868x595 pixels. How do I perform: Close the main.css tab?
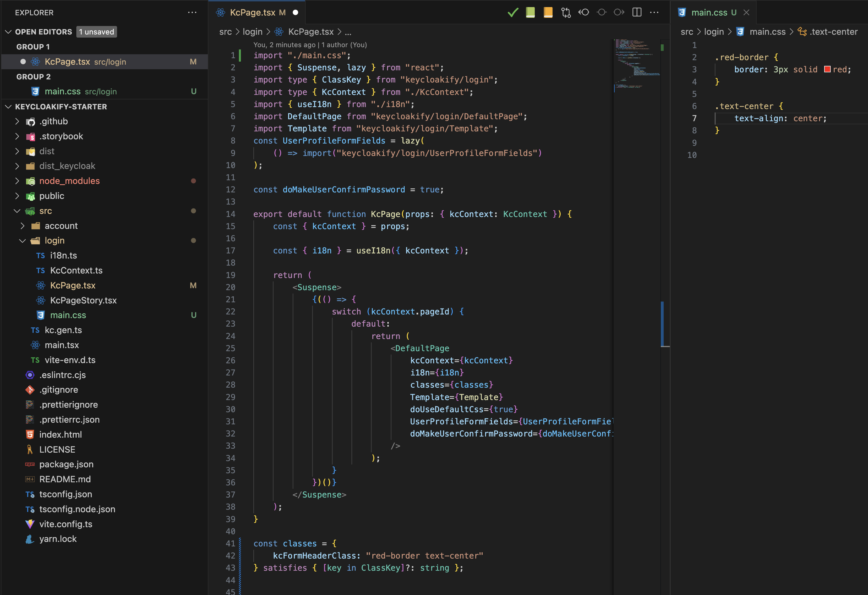(746, 12)
